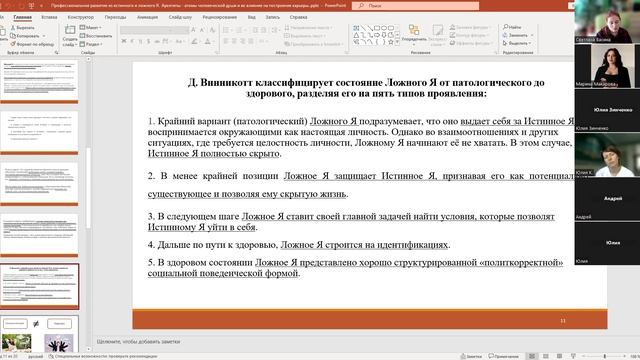Open the Вид ribbon tab
The width and height of the screenshot is (640, 360).
(251, 17)
